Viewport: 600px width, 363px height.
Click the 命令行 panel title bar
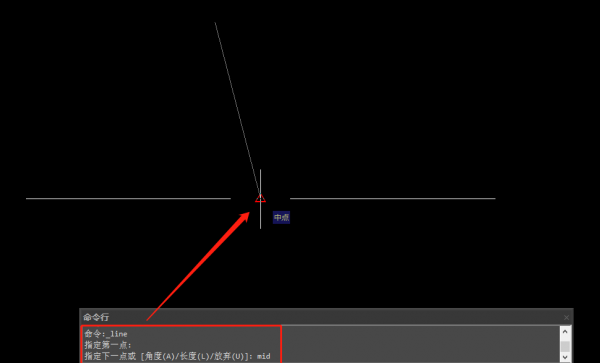coord(326,317)
